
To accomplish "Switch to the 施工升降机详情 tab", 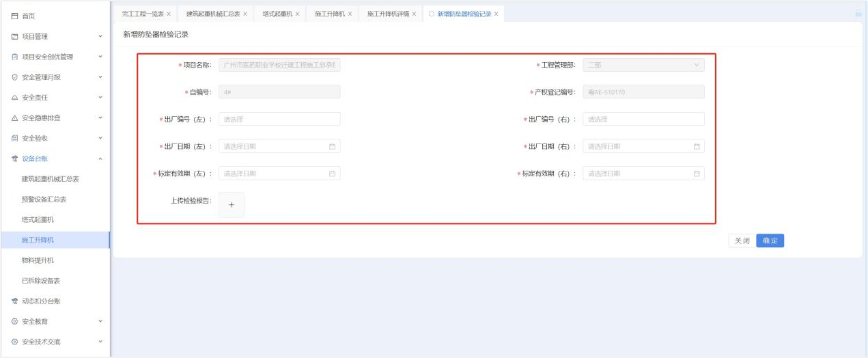I will (x=388, y=14).
